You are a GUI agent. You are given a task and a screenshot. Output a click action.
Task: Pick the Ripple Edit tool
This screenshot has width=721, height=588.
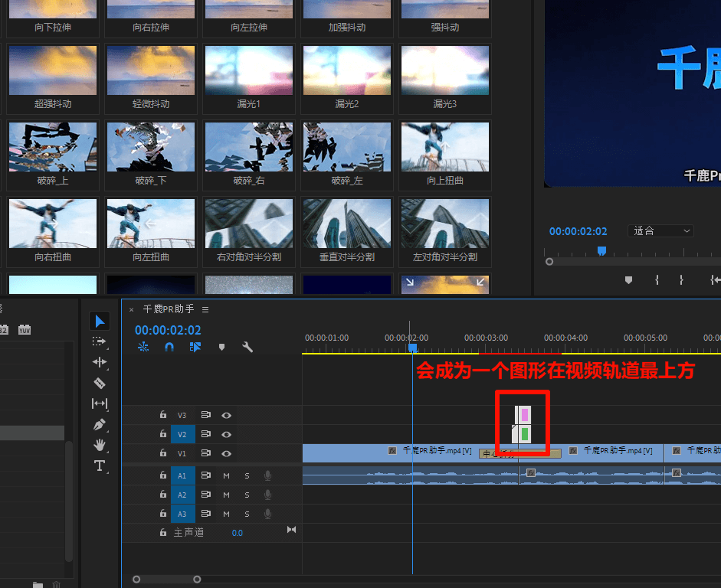pyautogui.click(x=100, y=362)
